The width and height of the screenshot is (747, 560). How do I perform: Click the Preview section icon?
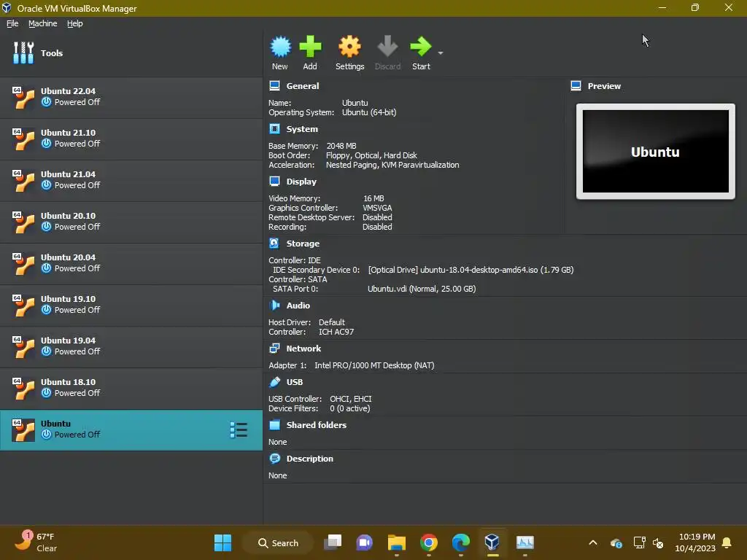tap(576, 86)
